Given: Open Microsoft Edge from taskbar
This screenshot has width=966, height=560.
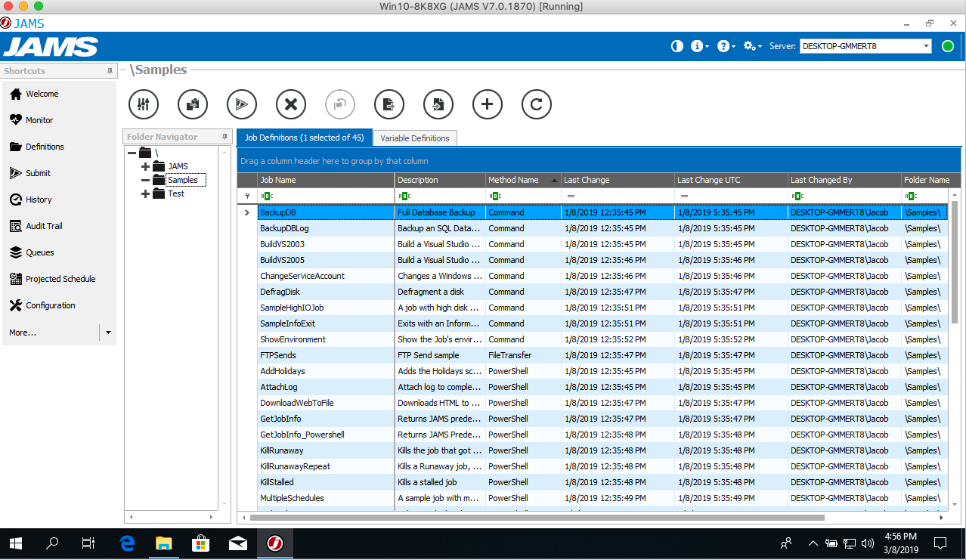Looking at the screenshot, I should (127, 543).
